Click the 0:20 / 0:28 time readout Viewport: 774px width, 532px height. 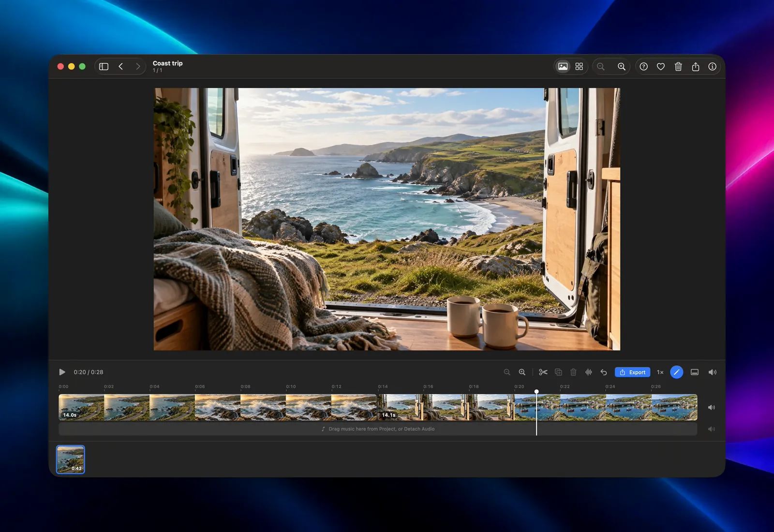pyautogui.click(x=89, y=372)
